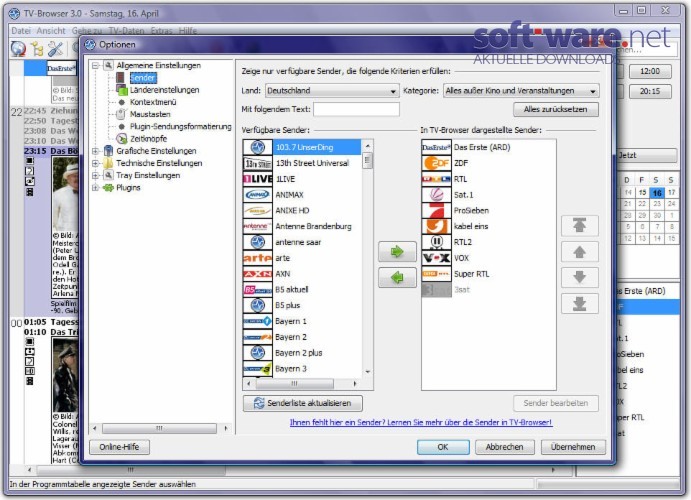Move selected channel one position down
The image size is (691, 500).
[580, 278]
